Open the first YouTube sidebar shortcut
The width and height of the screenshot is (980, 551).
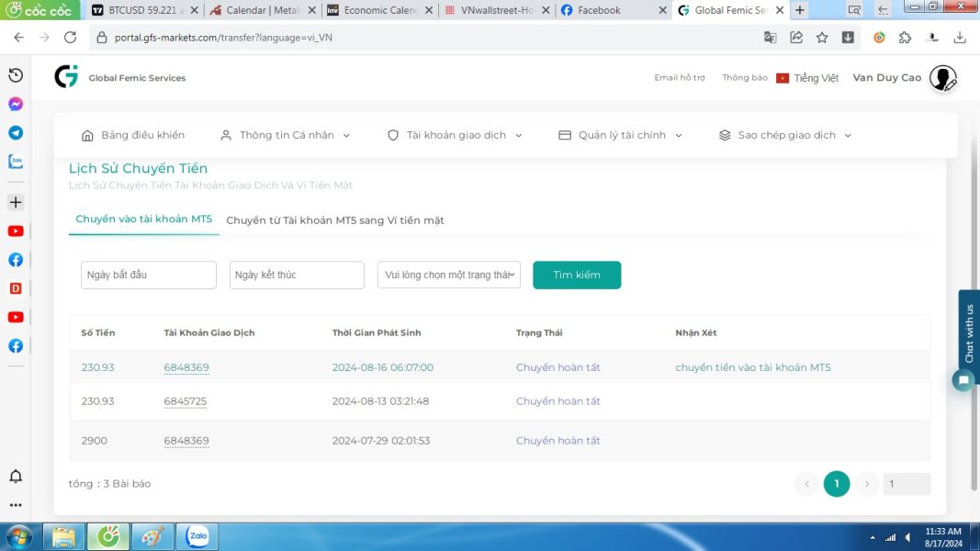click(x=16, y=231)
